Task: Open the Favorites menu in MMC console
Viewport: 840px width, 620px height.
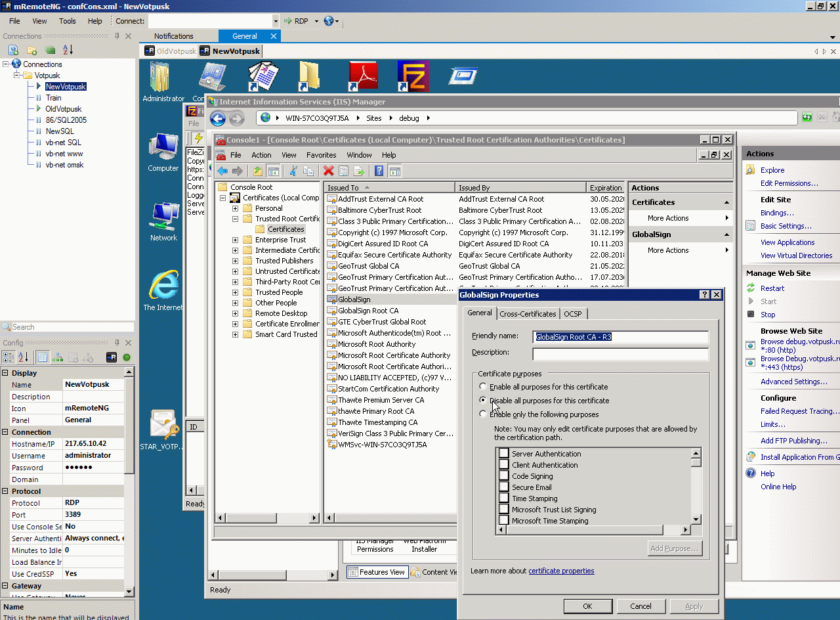Action: [322, 155]
